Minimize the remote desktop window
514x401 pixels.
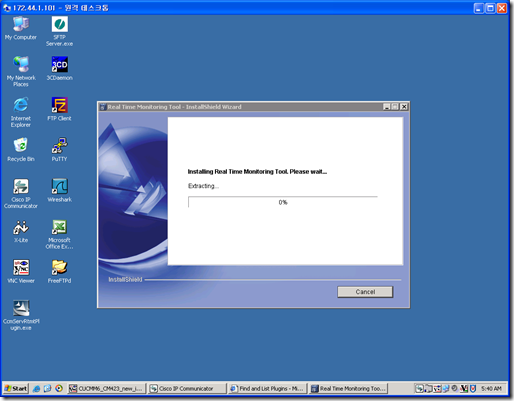(478, 8)
